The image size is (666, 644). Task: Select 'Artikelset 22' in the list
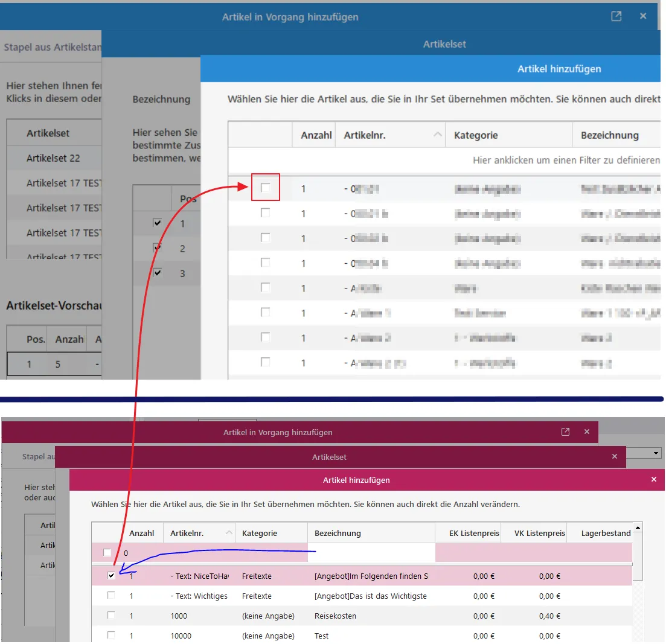tap(53, 158)
